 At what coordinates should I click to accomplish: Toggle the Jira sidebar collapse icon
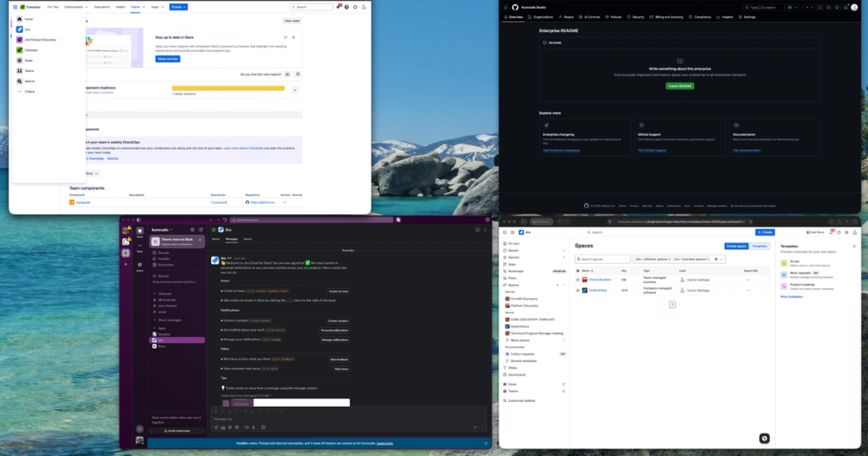[x=505, y=232]
